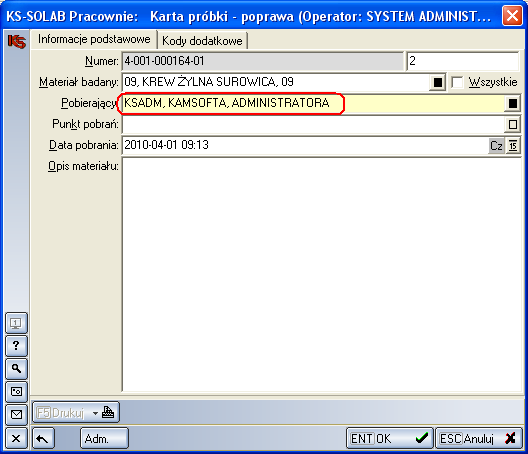This screenshot has width=528, height=454.
Task: Open help with the question mark icon
Action: click(16, 346)
